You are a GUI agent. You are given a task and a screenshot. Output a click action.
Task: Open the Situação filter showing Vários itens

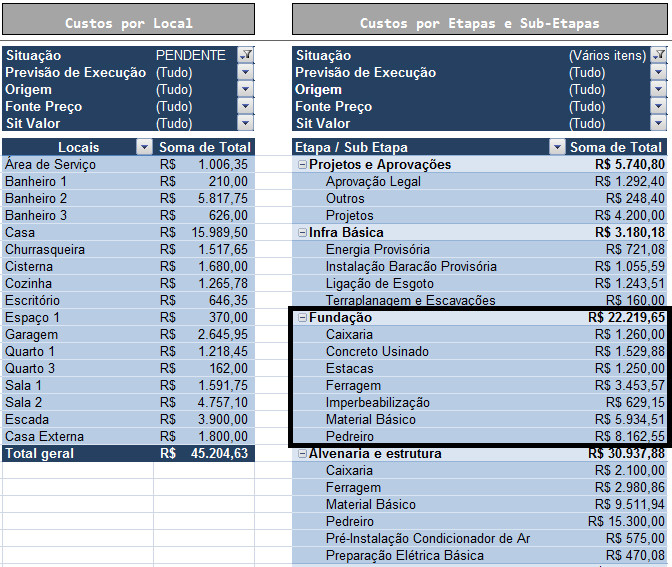[659, 55]
